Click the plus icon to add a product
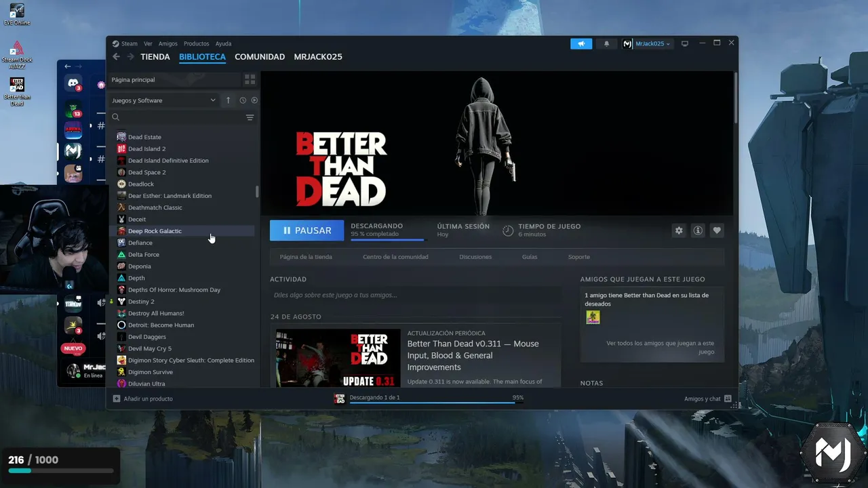The height and width of the screenshot is (488, 868). point(117,399)
